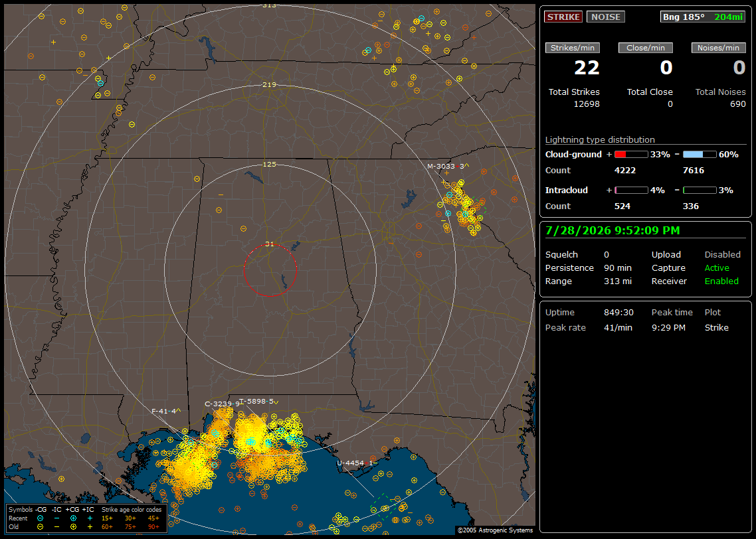Click the Old -IC yellow dash symbol

pyautogui.click(x=57, y=527)
